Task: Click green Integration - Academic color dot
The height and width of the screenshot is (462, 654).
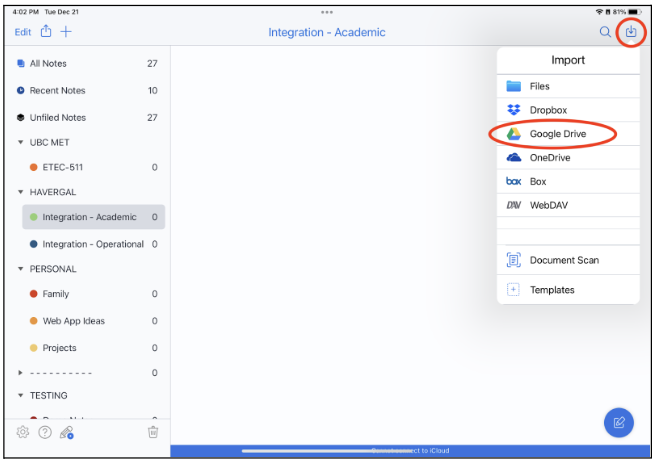Action: pyautogui.click(x=33, y=217)
